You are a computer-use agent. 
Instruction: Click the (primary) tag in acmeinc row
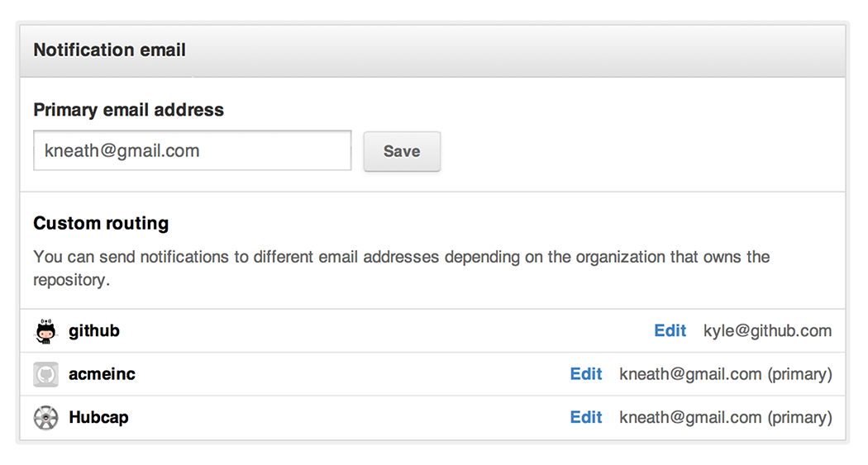point(799,374)
